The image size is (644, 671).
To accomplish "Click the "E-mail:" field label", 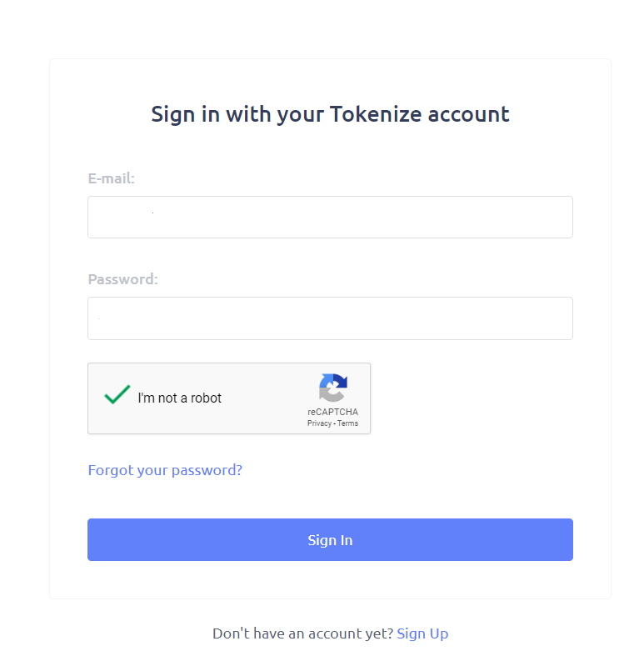I will click(x=111, y=178).
